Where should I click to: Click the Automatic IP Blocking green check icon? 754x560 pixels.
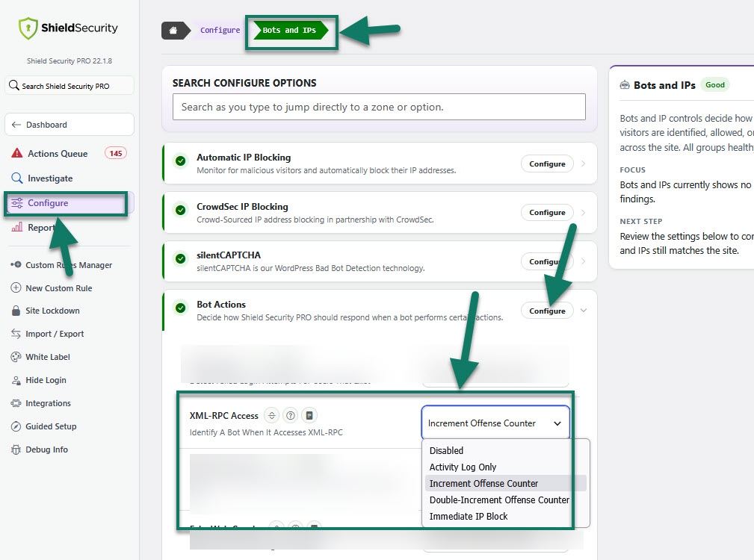[x=181, y=161]
